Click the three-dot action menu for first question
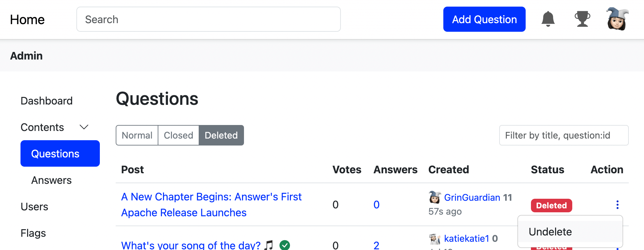This screenshot has height=250, width=644. pyautogui.click(x=617, y=205)
